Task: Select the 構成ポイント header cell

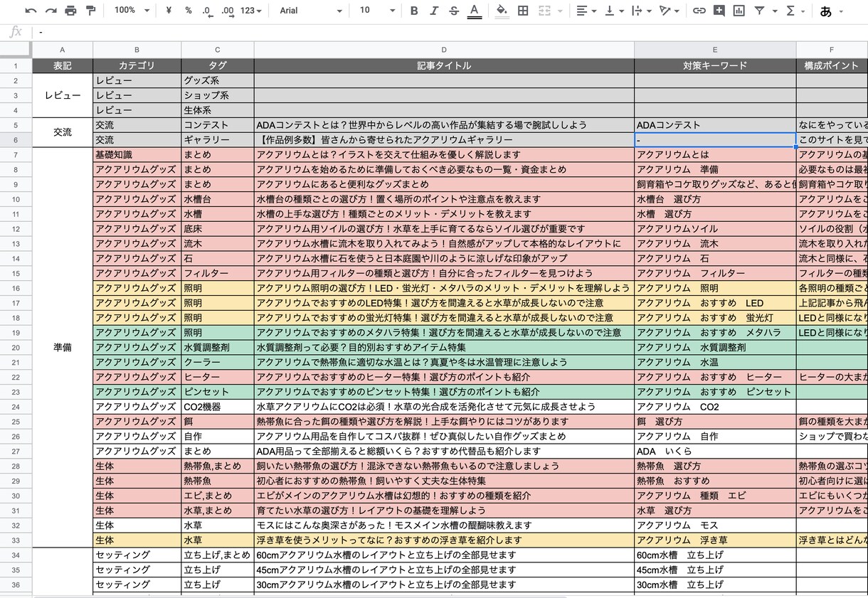Action: coord(832,65)
